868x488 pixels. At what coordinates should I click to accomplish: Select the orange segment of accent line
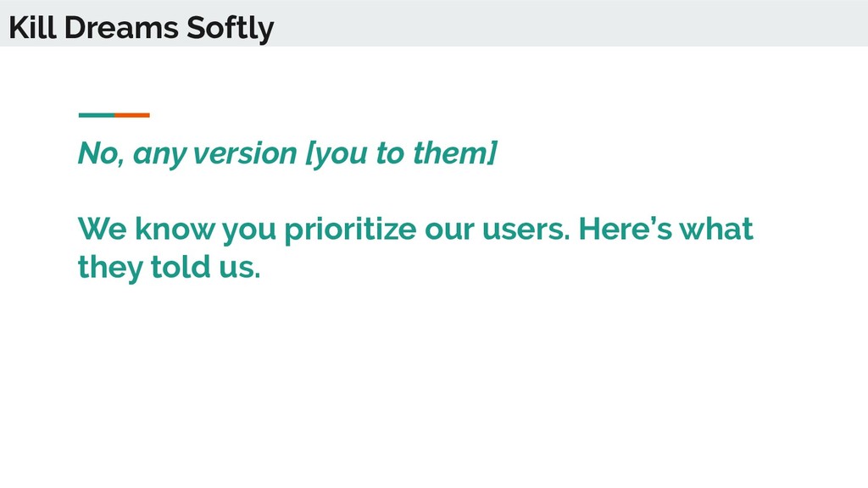[132, 115]
